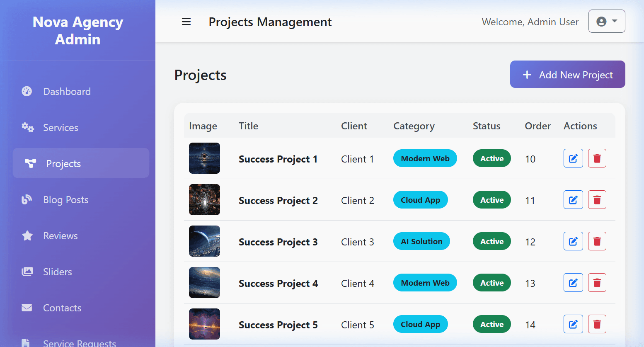
Task: Click the Modern Web badge for Project 4
Action: point(425,283)
